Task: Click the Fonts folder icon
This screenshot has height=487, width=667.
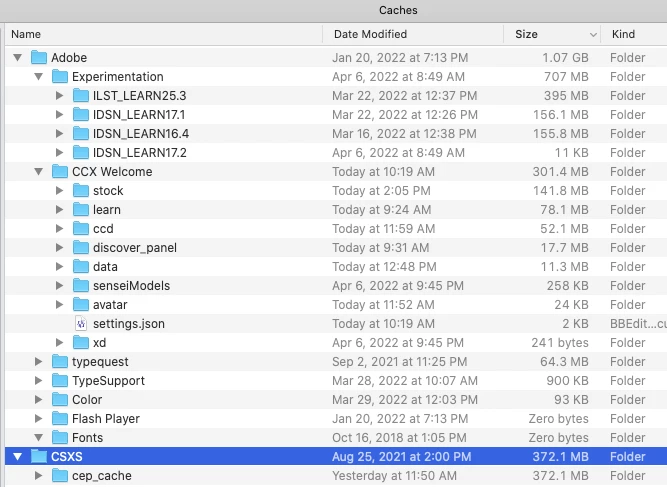Action: pos(60,438)
